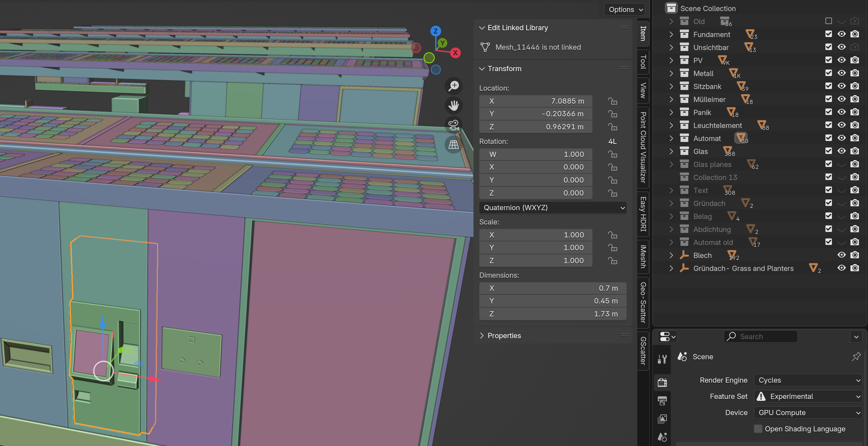
Task: Open the Render properties tab icon
Action: tap(662, 382)
